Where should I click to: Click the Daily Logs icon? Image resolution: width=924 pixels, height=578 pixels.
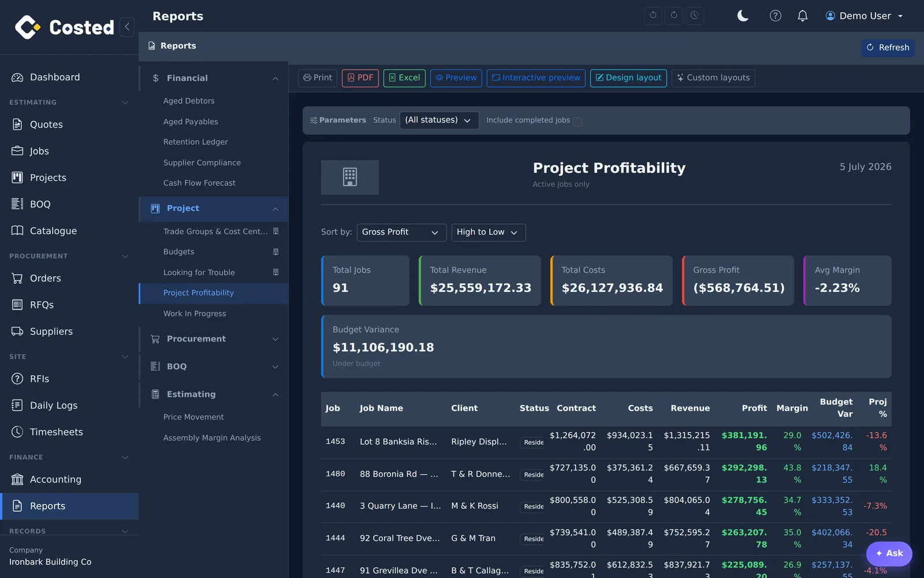point(17,405)
